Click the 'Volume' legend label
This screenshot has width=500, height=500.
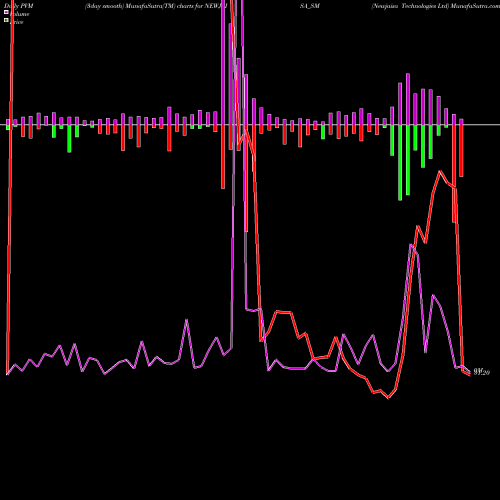[19, 14]
